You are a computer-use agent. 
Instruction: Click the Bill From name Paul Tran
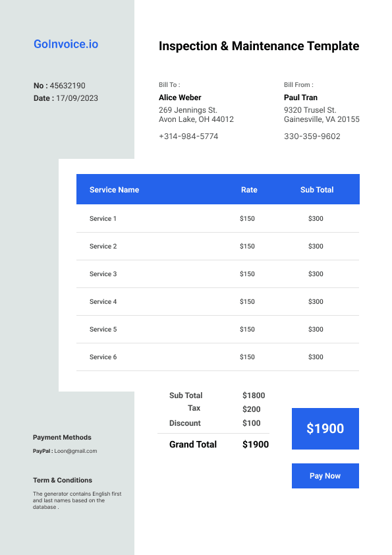(x=300, y=98)
